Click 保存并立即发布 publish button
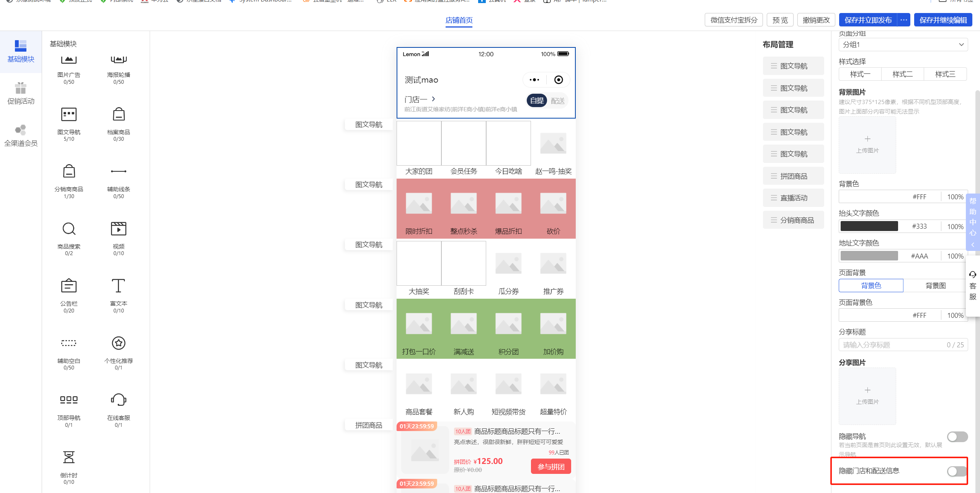The image size is (980, 493). (868, 20)
